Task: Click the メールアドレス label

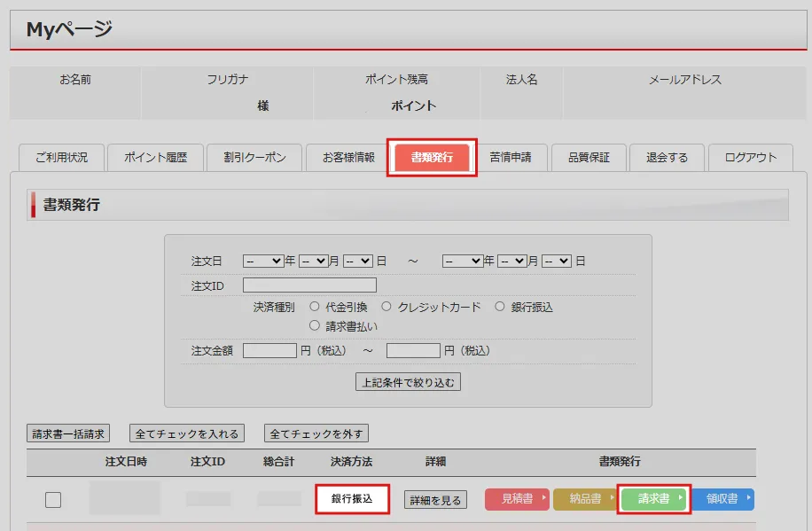Action: pyautogui.click(x=684, y=79)
